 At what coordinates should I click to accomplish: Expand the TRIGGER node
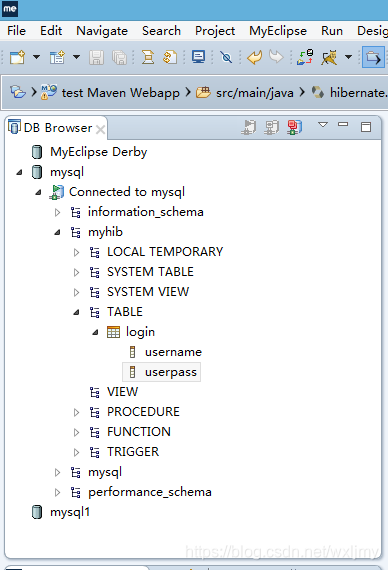click(76, 452)
